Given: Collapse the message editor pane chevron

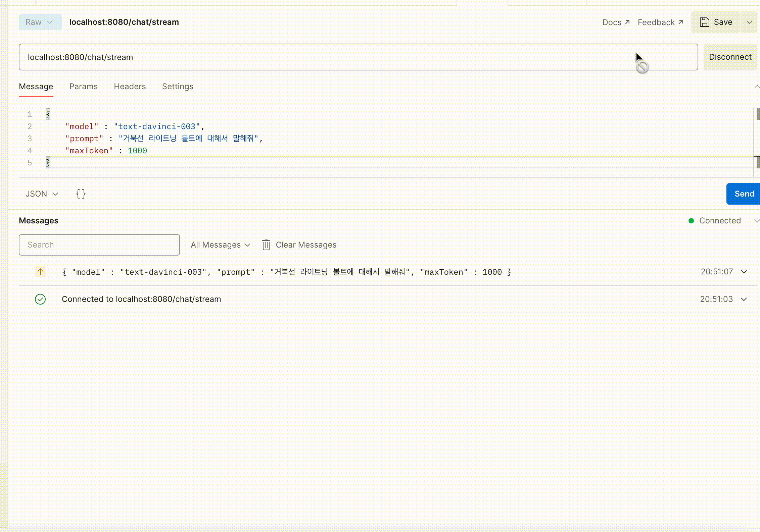Looking at the screenshot, I should pos(757,87).
